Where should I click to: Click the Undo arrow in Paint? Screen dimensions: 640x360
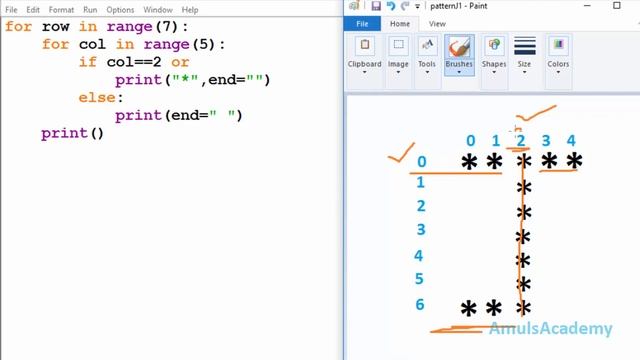tap(391, 6)
